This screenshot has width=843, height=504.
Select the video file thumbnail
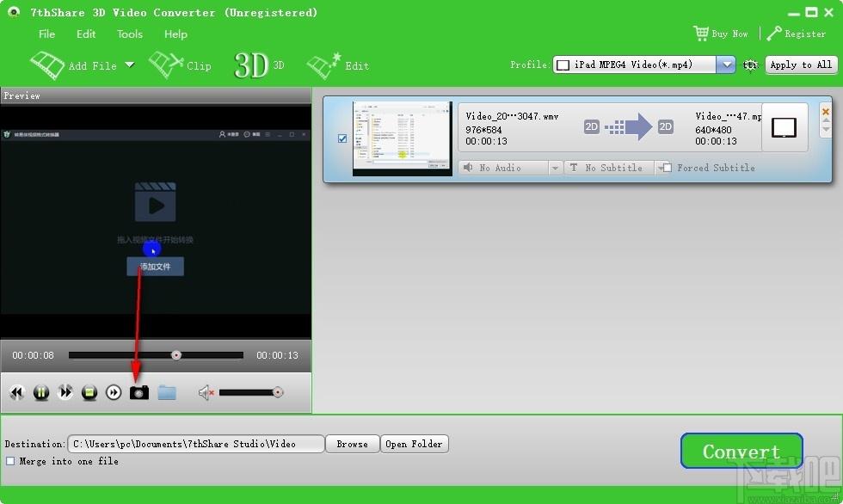pyautogui.click(x=403, y=138)
